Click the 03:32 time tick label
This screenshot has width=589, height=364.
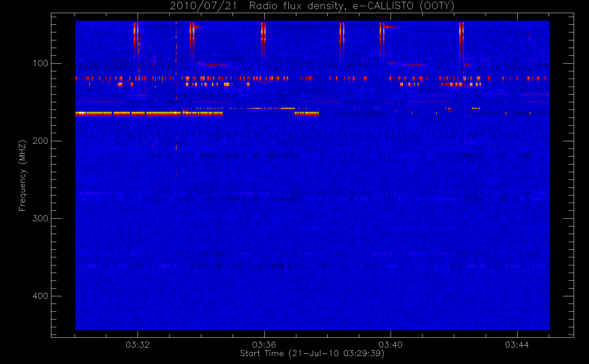click(x=138, y=345)
